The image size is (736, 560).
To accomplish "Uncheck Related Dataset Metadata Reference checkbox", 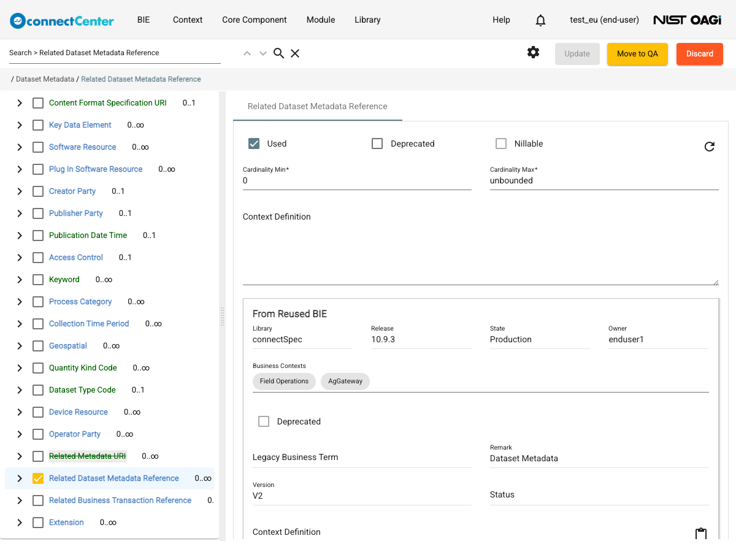I will pyautogui.click(x=38, y=478).
